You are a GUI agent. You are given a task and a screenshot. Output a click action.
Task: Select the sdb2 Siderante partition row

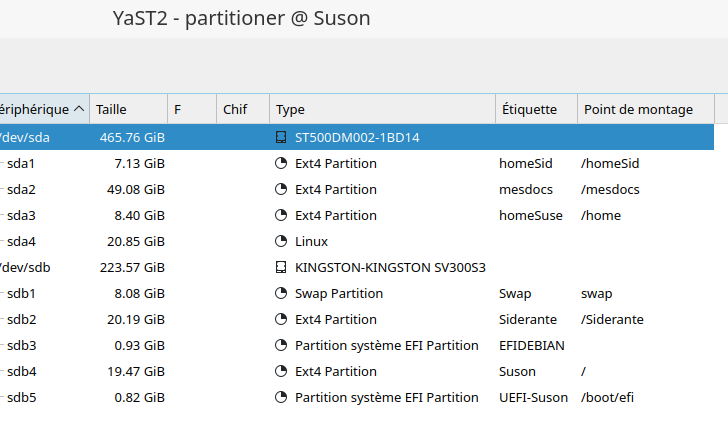pyautogui.click(x=21, y=319)
